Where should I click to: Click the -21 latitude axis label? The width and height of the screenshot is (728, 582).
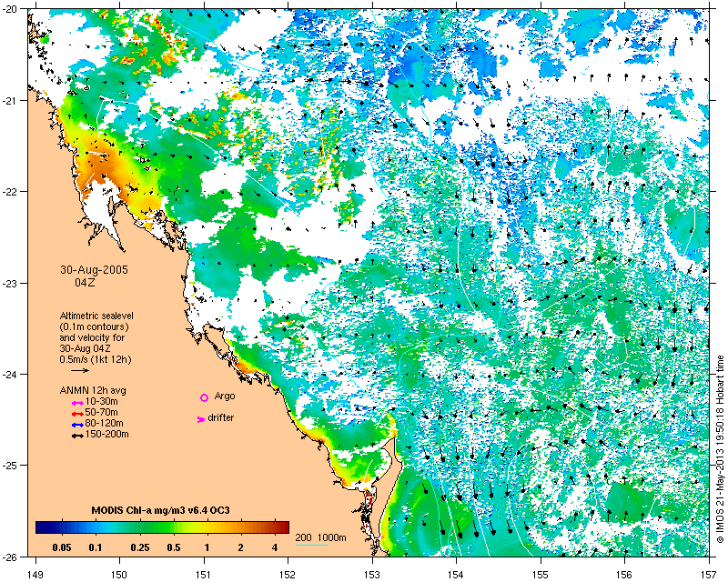tap(9, 101)
